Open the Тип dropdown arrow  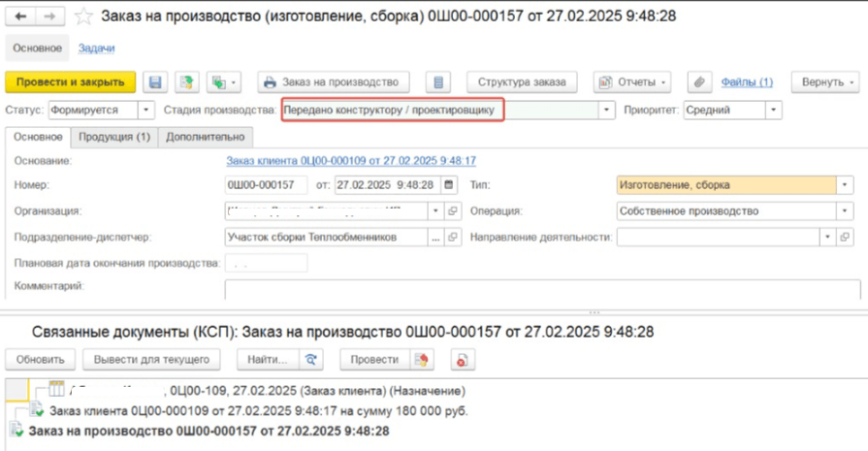[844, 184]
